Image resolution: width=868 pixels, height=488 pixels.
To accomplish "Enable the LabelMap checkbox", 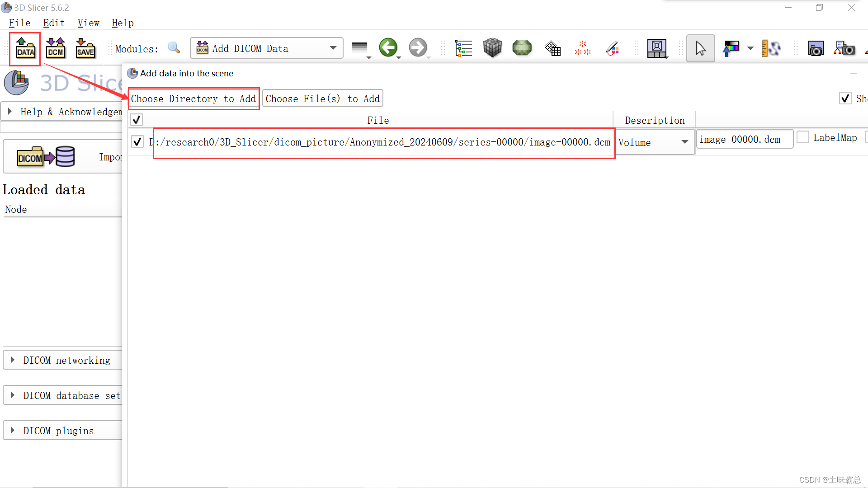I will pyautogui.click(x=803, y=137).
